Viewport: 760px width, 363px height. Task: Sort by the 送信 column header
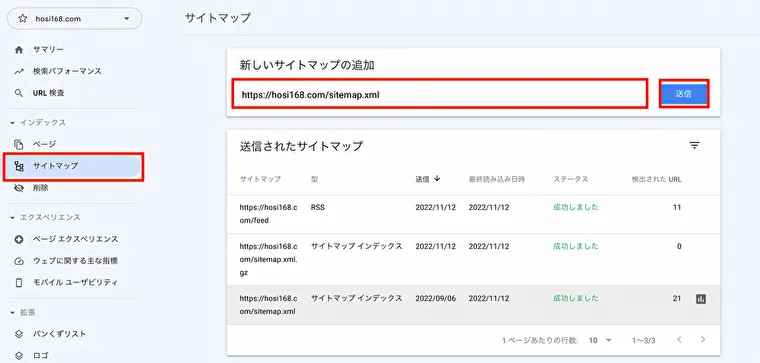[422, 179]
